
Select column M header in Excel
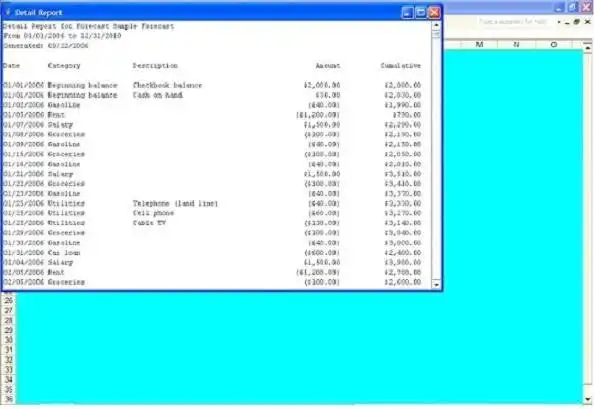pos(479,44)
